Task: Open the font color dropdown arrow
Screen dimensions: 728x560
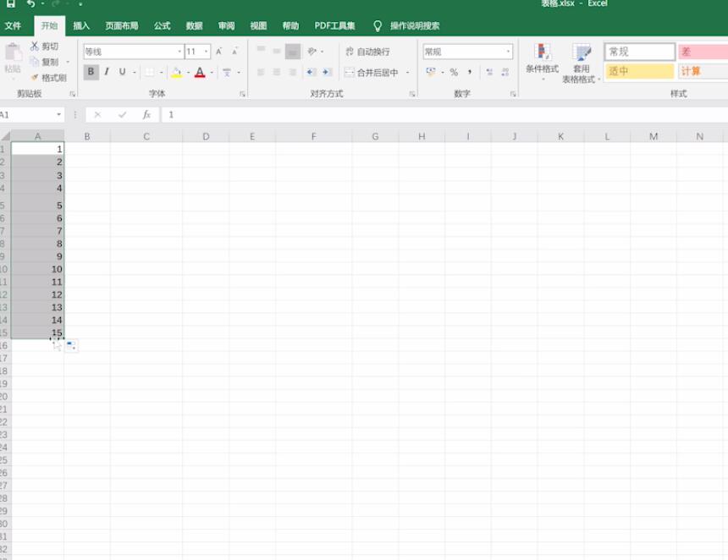Action: [x=212, y=73]
